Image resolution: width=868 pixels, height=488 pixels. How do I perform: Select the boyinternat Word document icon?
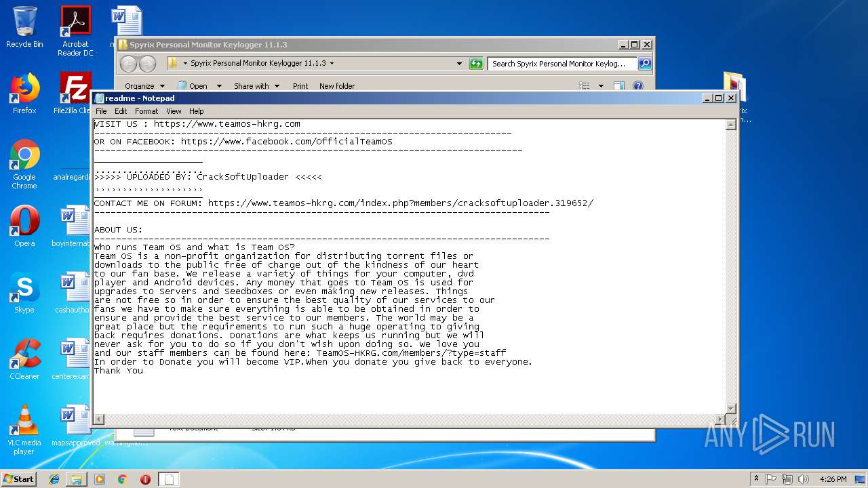[73, 226]
